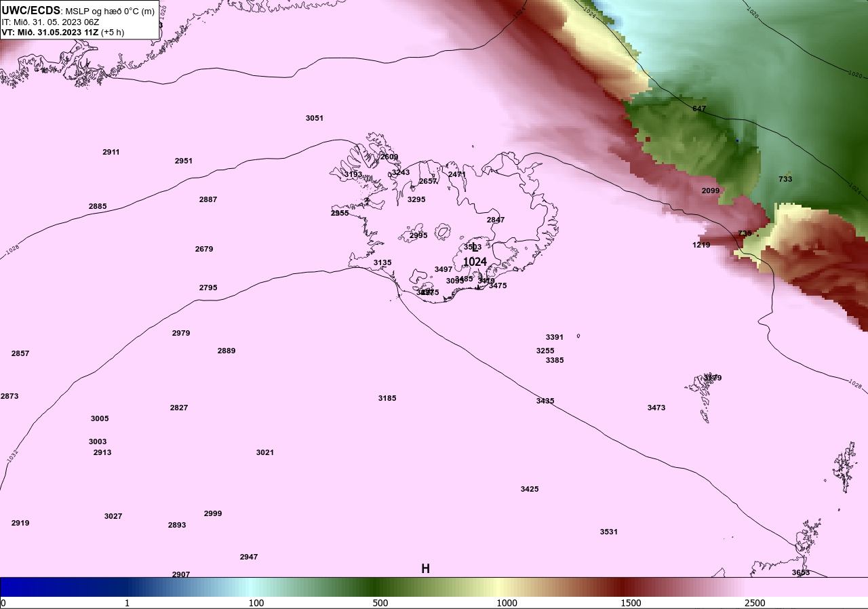This screenshot has width=868, height=609.
Task: Click the 100 tick label on colorbar
Action: tap(256, 603)
